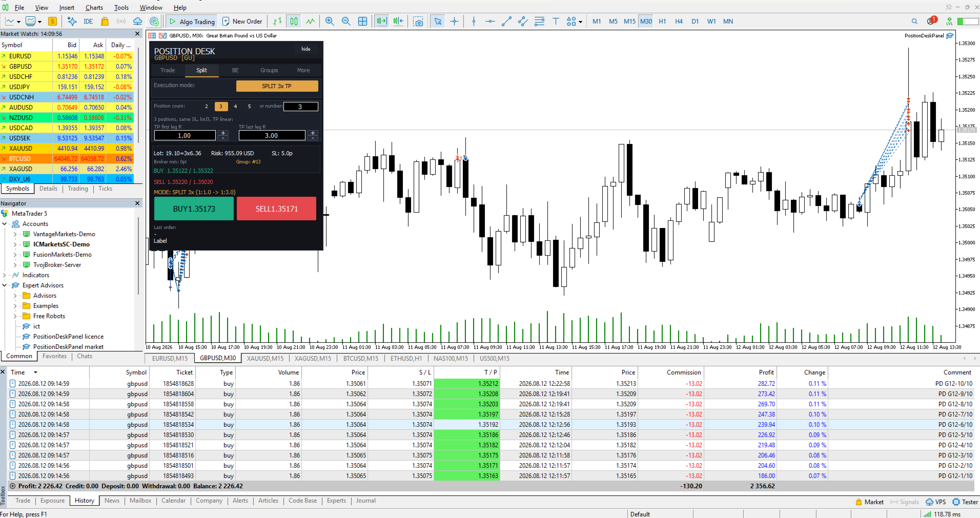The height and width of the screenshot is (518, 980).
Task: Click the SELL 1.35171 button
Action: tap(277, 209)
